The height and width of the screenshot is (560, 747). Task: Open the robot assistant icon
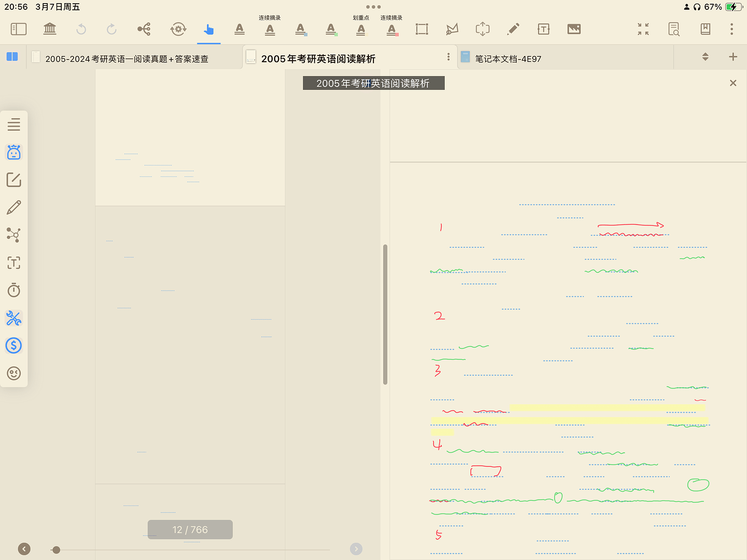(14, 152)
